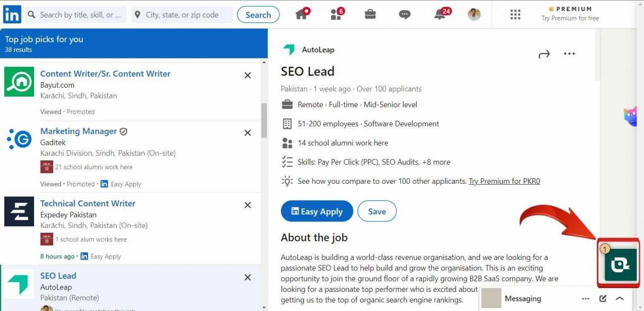Click the verified badge beside Marketing Manager

(123, 132)
